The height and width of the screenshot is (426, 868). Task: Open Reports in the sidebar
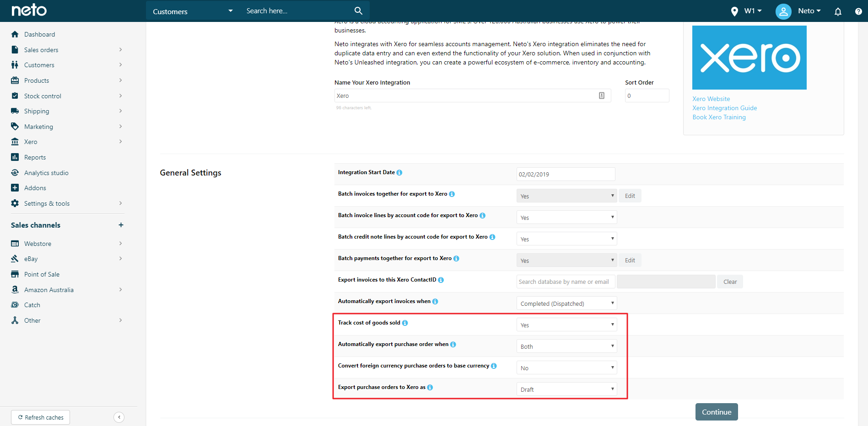pos(35,157)
